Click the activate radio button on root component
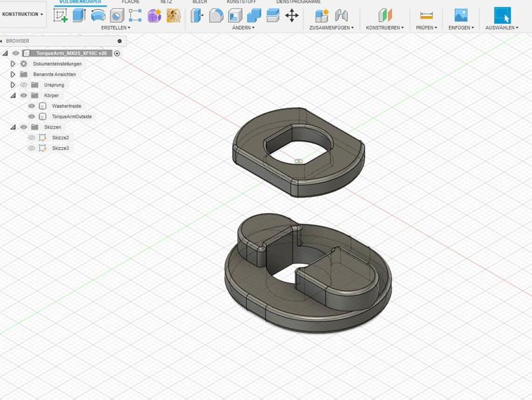Screen dimensions: 532x400 click(117, 53)
